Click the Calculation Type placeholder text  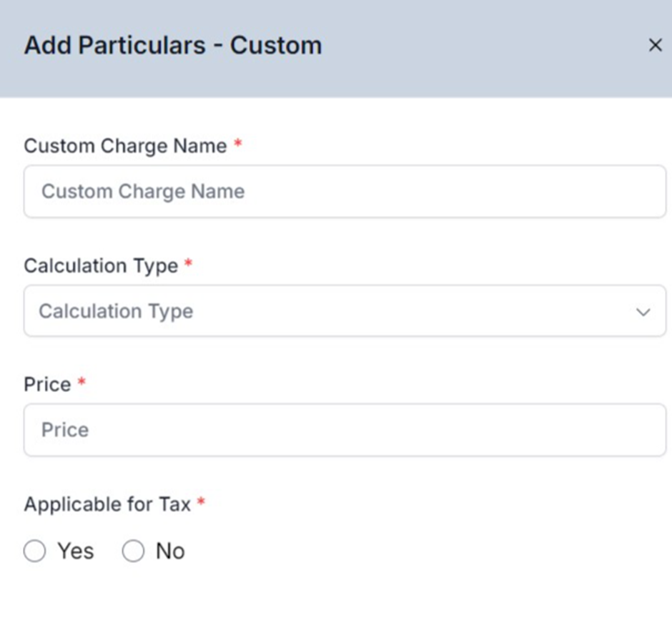click(x=116, y=311)
